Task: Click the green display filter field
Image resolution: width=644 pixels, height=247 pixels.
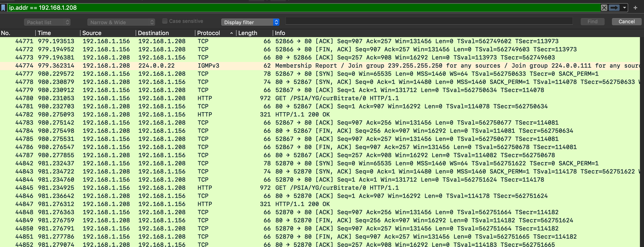Action: (300, 8)
